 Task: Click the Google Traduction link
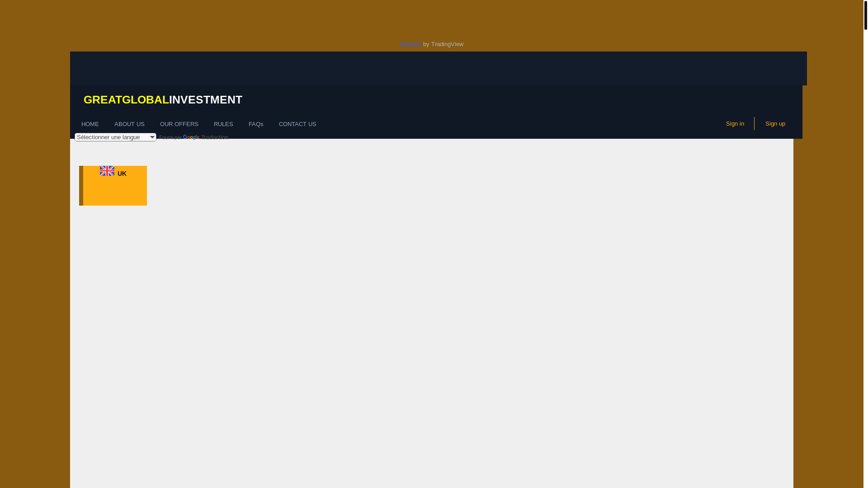(206, 137)
